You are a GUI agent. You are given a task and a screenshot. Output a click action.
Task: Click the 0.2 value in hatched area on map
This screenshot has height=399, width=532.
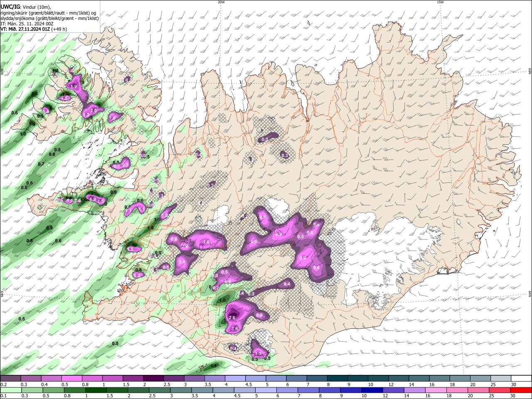(211, 185)
